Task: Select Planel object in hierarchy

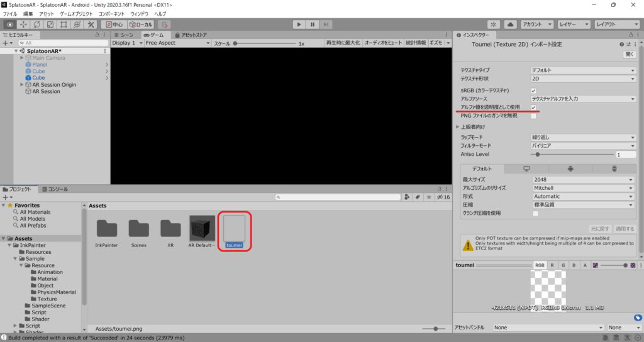Action: click(x=40, y=65)
